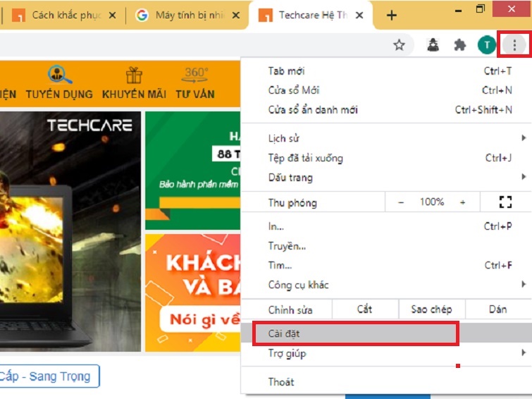Increase zoom with the plus button

click(x=463, y=203)
